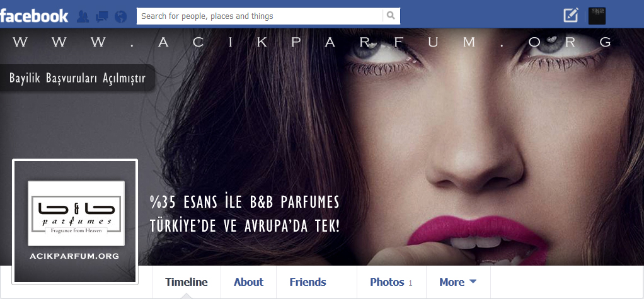The image size is (644, 299).
Task: Open the account thumbnail in top bar
Action: click(x=597, y=16)
